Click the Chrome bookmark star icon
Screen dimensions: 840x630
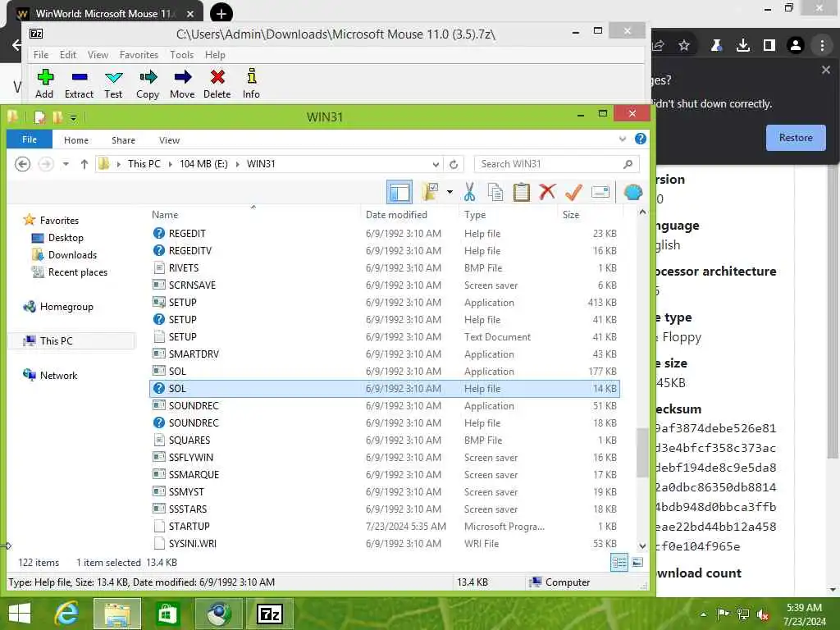click(684, 46)
